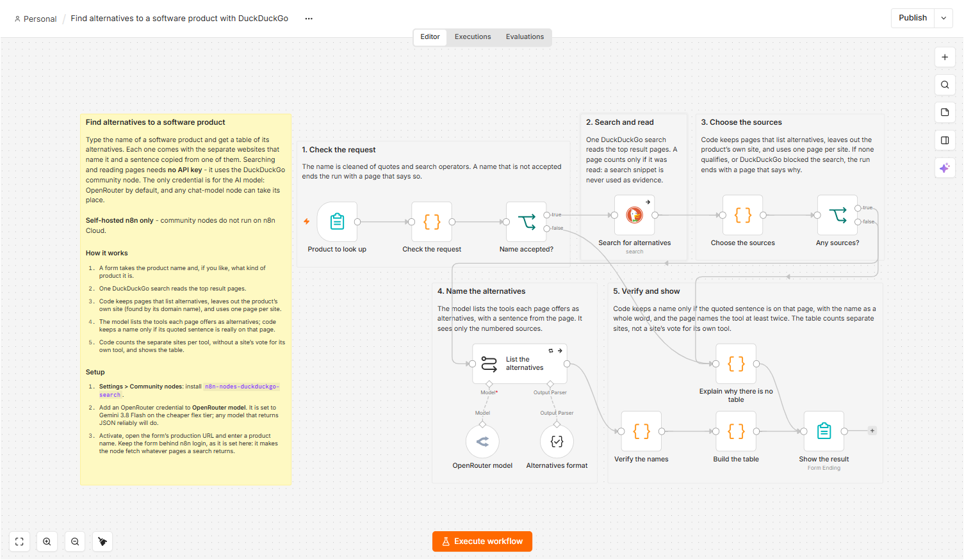Add a sticky note to the canvas
Image resolution: width=964 pixels, height=560 pixels.
point(945,112)
